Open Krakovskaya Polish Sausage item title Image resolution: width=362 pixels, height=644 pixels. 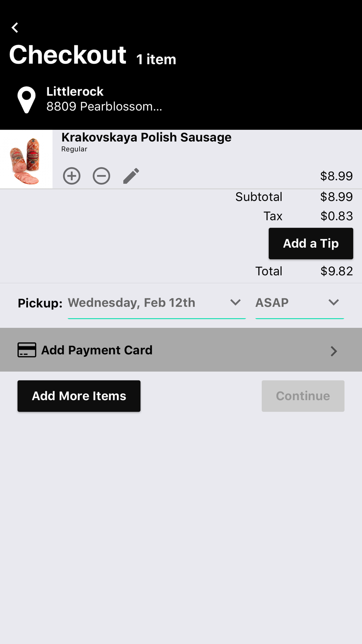tap(146, 137)
